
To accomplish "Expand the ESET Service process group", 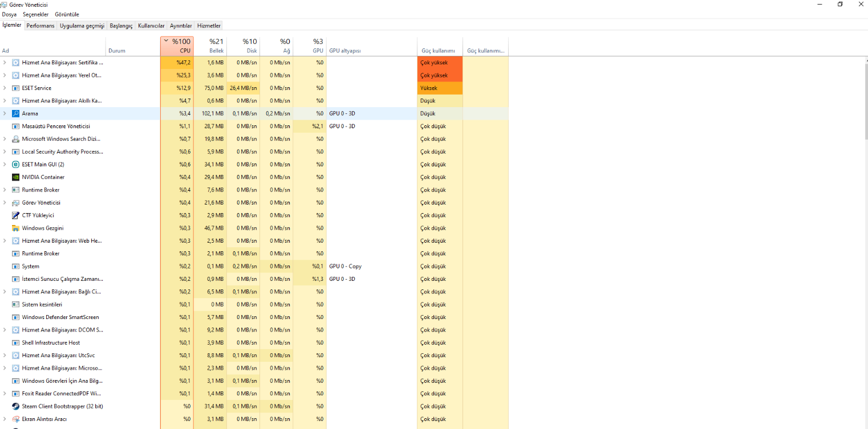I will pos(5,88).
